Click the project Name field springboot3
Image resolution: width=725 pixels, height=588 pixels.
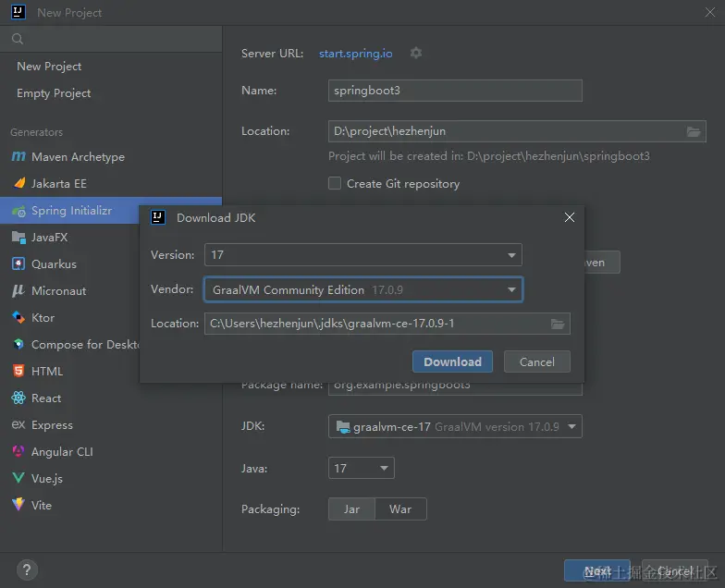(455, 91)
